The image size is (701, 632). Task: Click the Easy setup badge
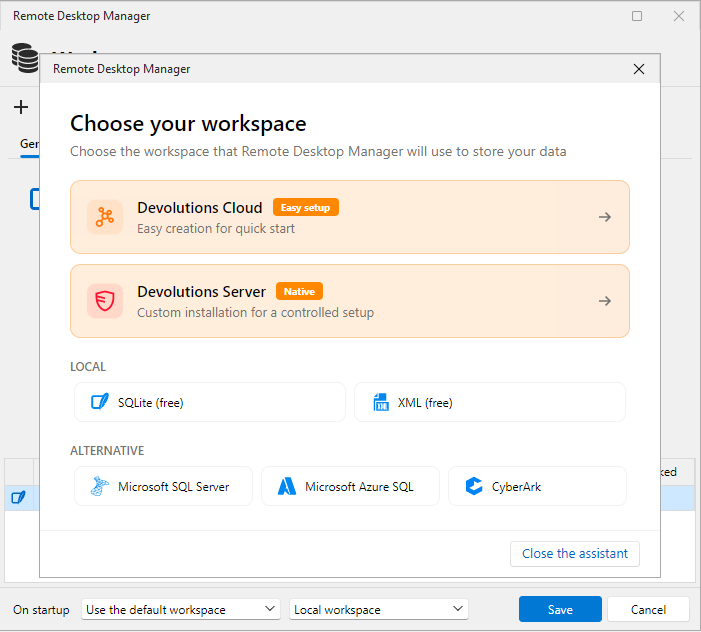(x=305, y=207)
